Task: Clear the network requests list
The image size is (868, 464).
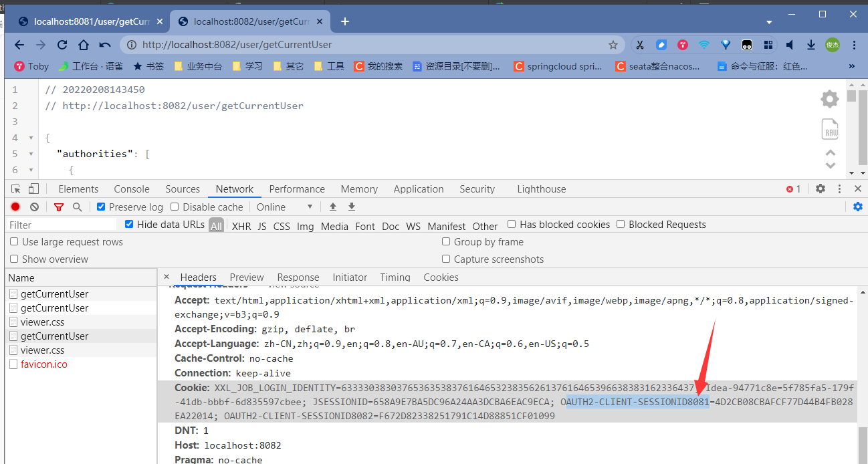Action: [x=33, y=207]
